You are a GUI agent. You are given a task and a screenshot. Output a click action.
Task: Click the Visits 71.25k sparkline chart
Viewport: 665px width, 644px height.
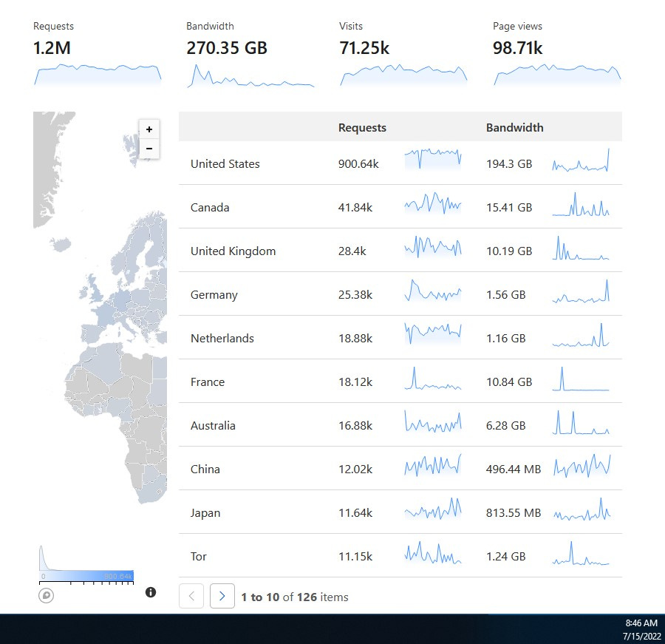(403, 75)
